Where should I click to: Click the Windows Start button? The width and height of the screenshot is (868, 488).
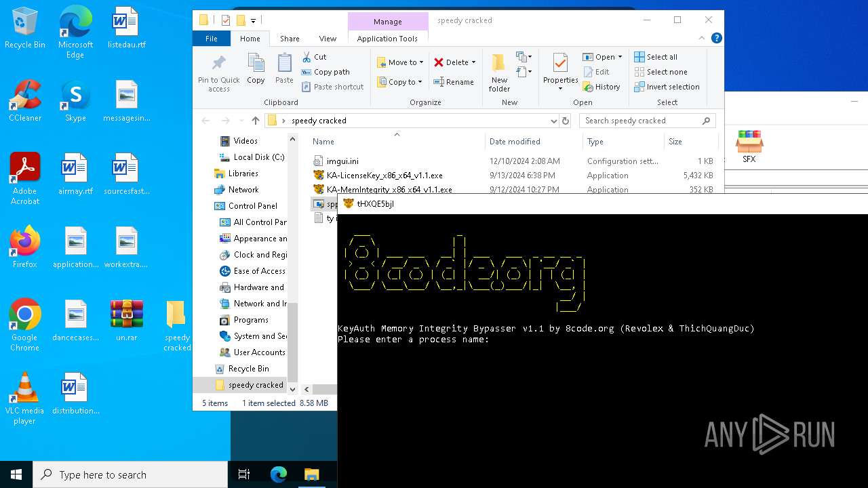coord(16,474)
